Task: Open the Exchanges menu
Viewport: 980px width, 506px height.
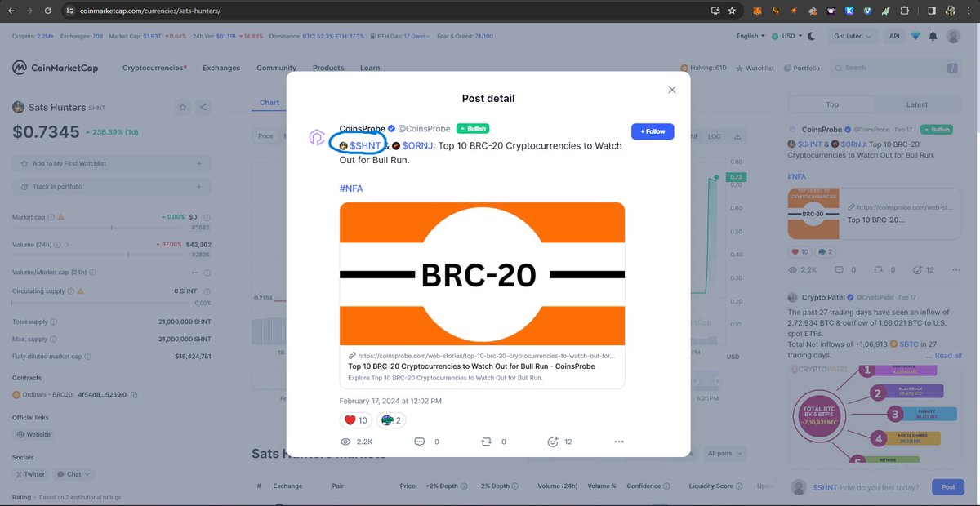Action: [x=221, y=68]
